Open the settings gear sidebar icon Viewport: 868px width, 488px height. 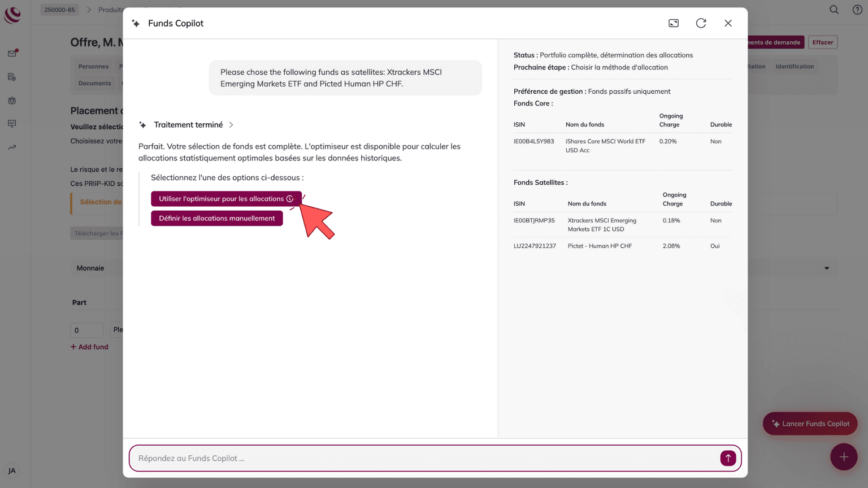point(12,101)
